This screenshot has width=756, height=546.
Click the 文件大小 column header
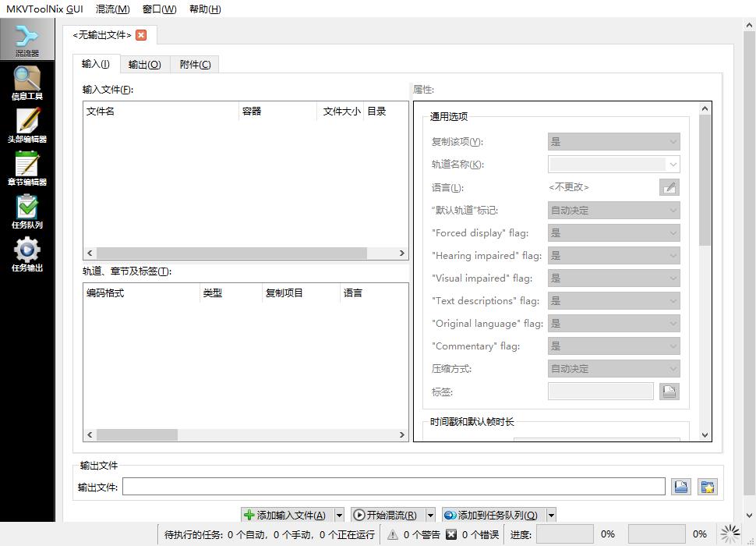tap(341, 112)
